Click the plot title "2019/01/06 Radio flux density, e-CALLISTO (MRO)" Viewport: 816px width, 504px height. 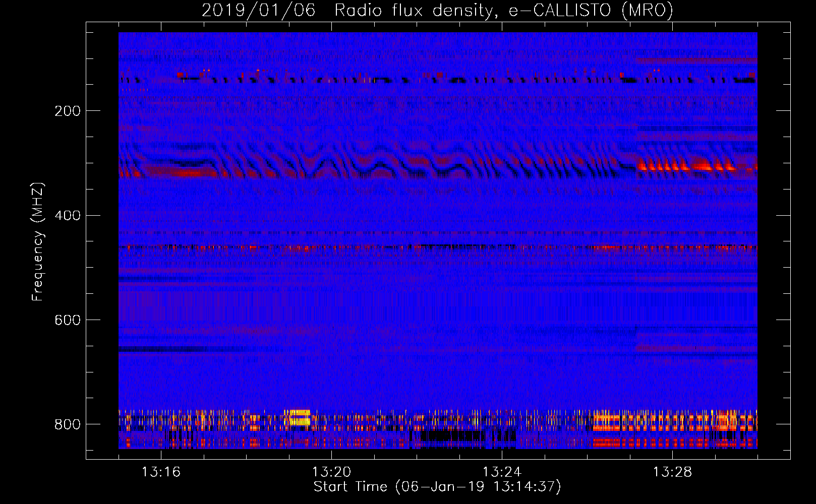(x=437, y=10)
